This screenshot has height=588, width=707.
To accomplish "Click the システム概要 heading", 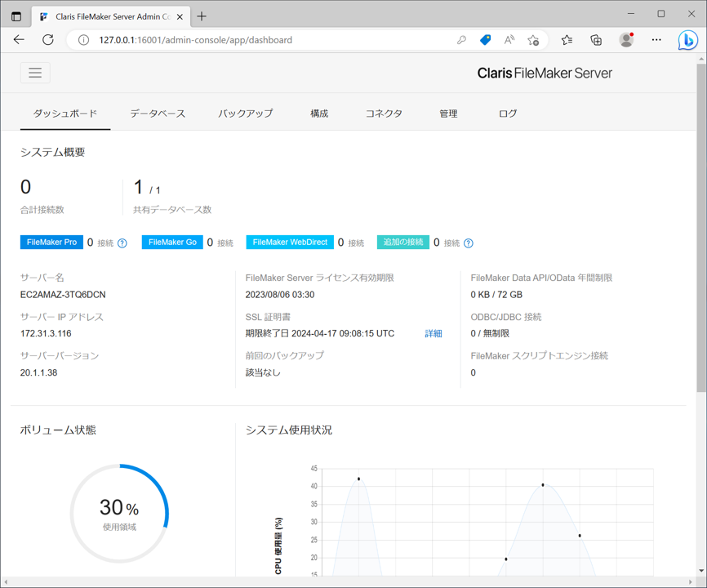I will tap(53, 153).
